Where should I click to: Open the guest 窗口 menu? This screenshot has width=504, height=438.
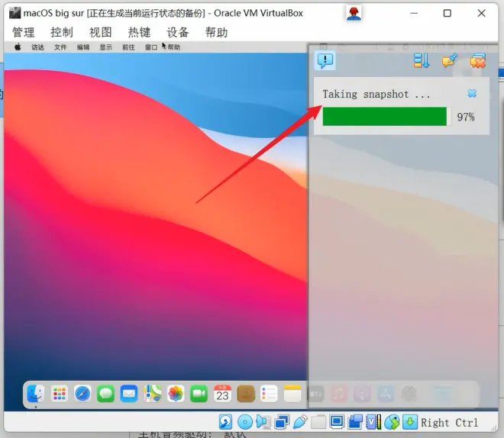pyautogui.click(x=151, y=47)
